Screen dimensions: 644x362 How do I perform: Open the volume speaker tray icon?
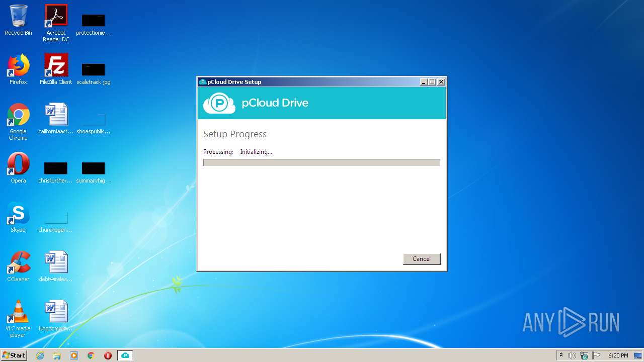[x=572, y=355]
